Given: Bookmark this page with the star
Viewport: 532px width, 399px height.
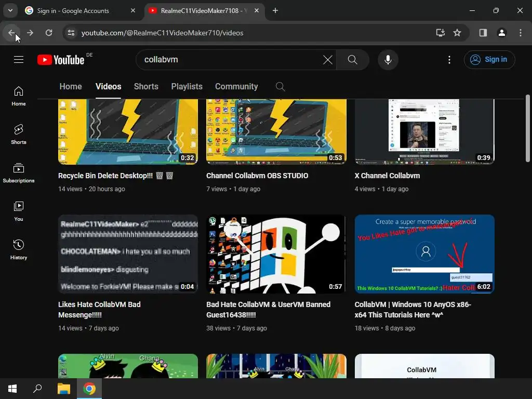Looking at the screenshot, I should [x=457, y=33].
